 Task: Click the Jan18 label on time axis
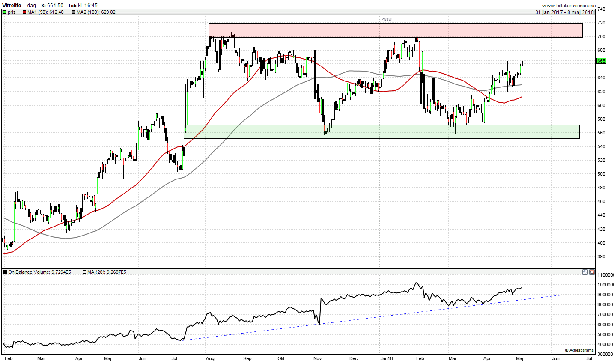point(387,358)
